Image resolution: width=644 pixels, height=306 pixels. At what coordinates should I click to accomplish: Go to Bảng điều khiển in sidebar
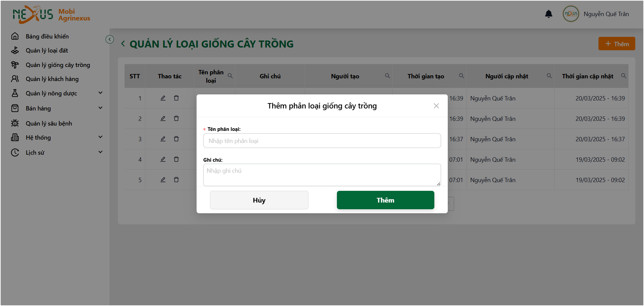pyautogui.click(x=47, y=36)
